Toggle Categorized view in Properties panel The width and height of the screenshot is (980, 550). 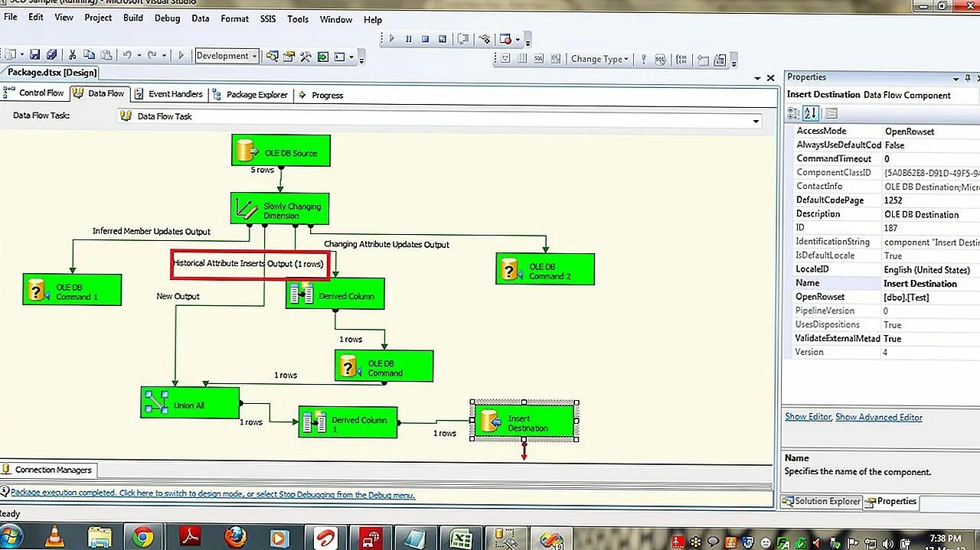tap(793, 113)
